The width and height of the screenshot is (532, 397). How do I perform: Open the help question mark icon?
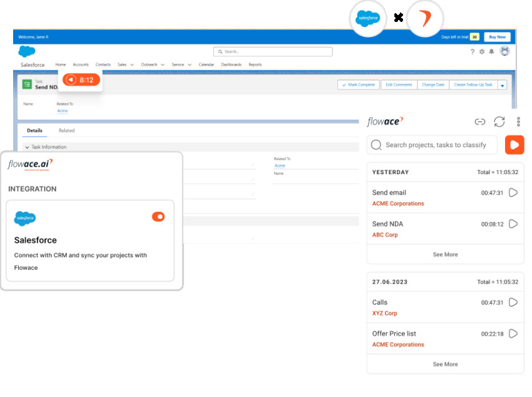click(473, 51)
